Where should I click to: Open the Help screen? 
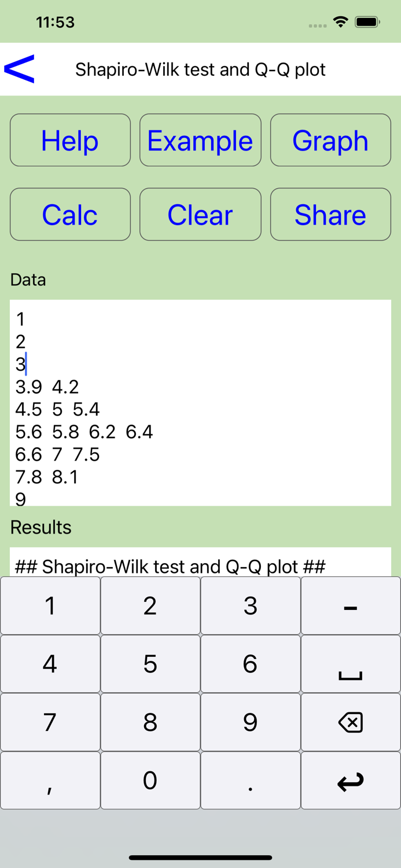tap(70, 140)
